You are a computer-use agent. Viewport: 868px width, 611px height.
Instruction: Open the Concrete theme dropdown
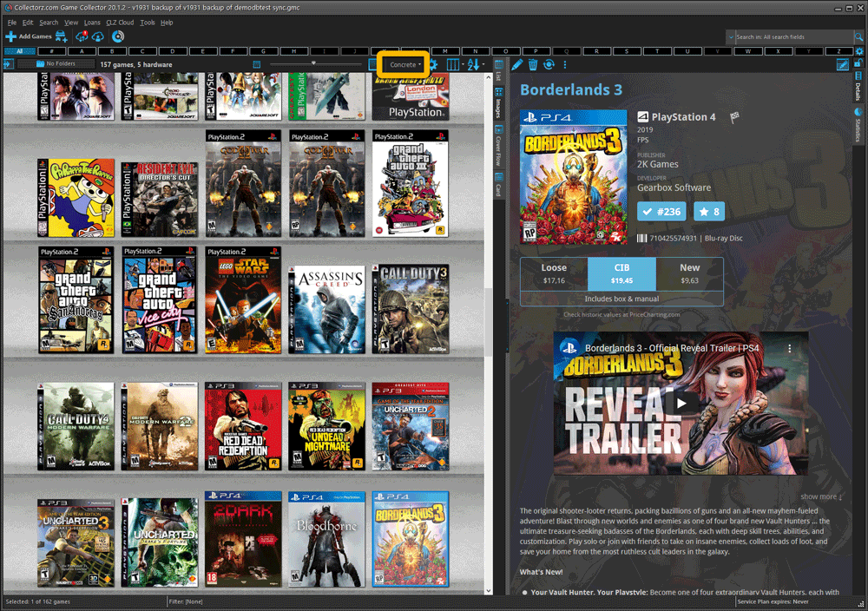coord(404,65)
